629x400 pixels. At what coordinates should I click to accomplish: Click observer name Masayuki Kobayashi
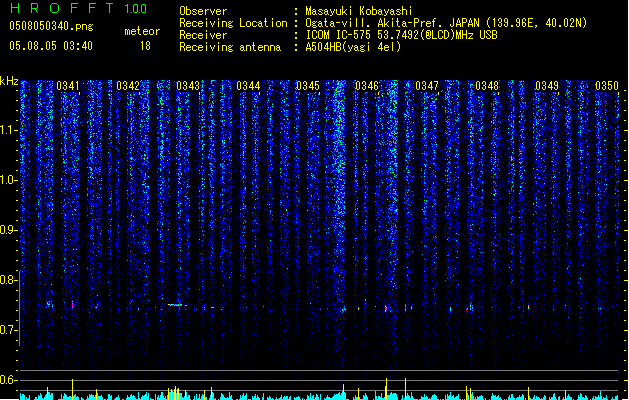point(359,11)
